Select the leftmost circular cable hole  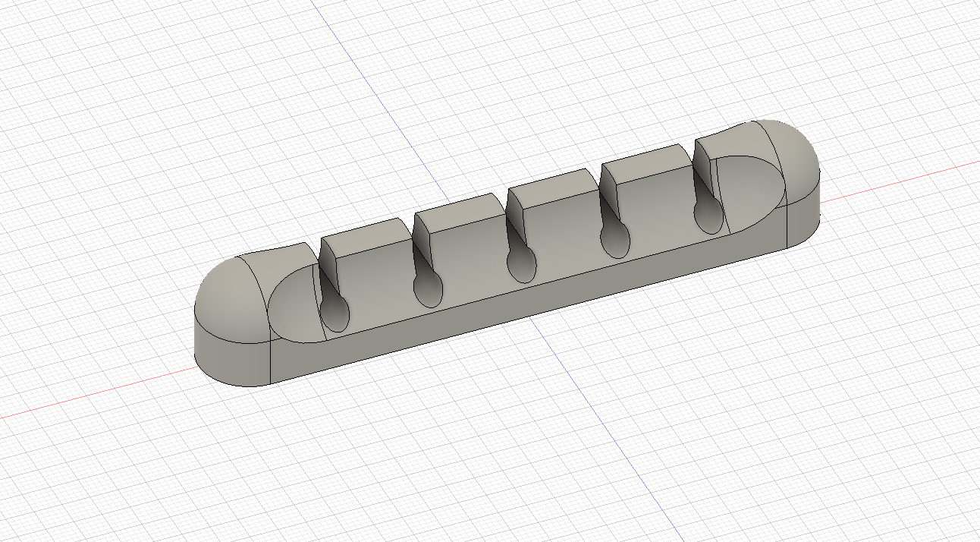coord(335,313)
